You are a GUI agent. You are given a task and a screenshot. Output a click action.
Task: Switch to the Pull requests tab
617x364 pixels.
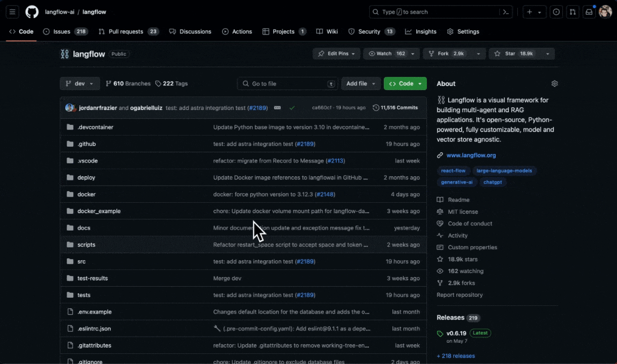click(129, 31)
